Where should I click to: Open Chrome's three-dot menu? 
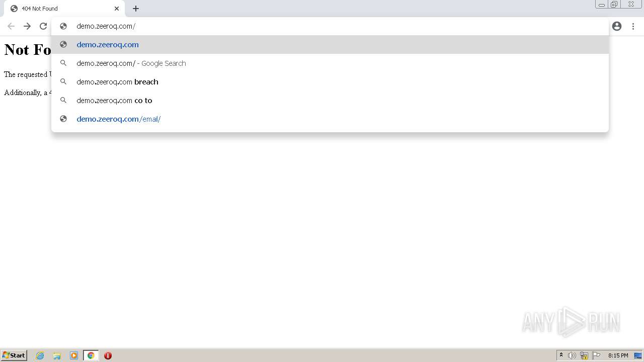pos(633,26)
